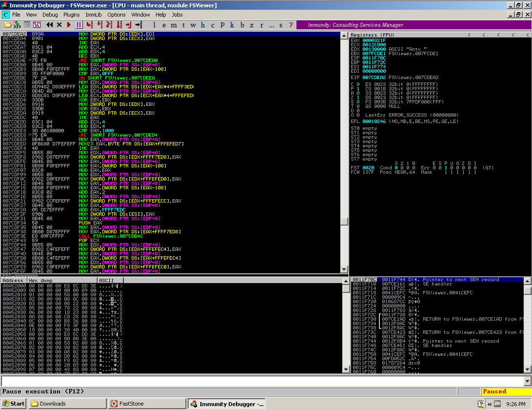Open the command bar history dropdown arrow
Viewport: 532px width, 410px height.
(527, 381)
